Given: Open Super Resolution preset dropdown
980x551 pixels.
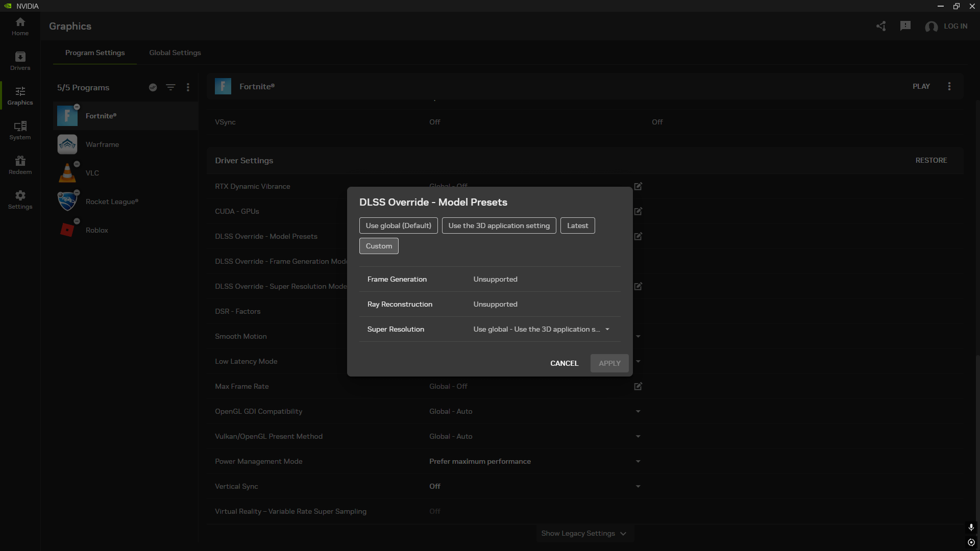Looking at the screenshot, I should click(x=541, y=329).
